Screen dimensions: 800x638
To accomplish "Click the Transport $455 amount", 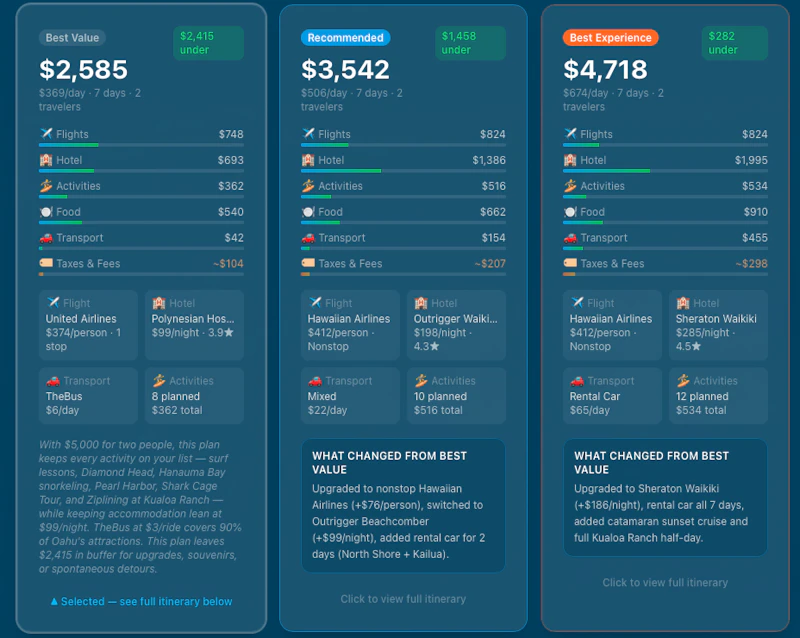I will pyautogui.click(x=755, y=238).
